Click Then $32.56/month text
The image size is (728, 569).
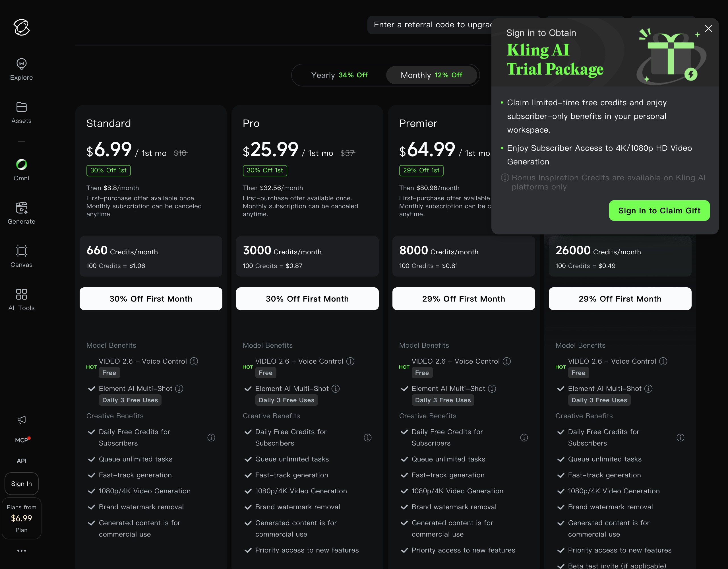[x=273, y=188]
